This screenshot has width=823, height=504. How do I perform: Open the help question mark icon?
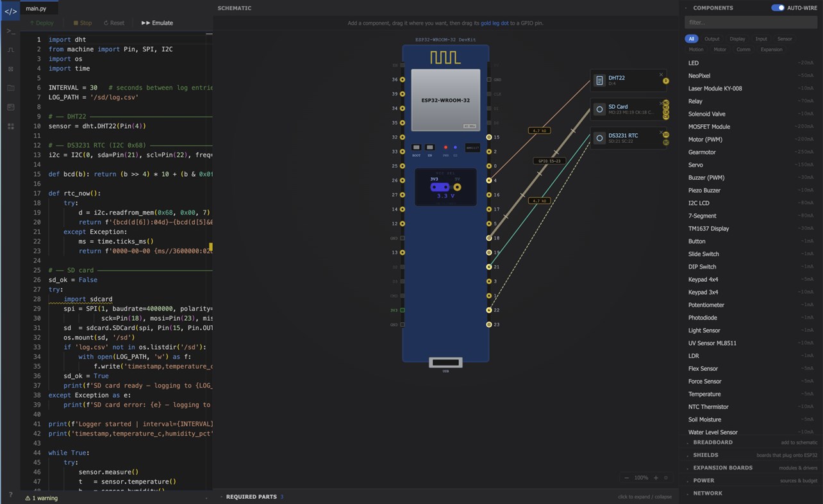coord(10,494)
